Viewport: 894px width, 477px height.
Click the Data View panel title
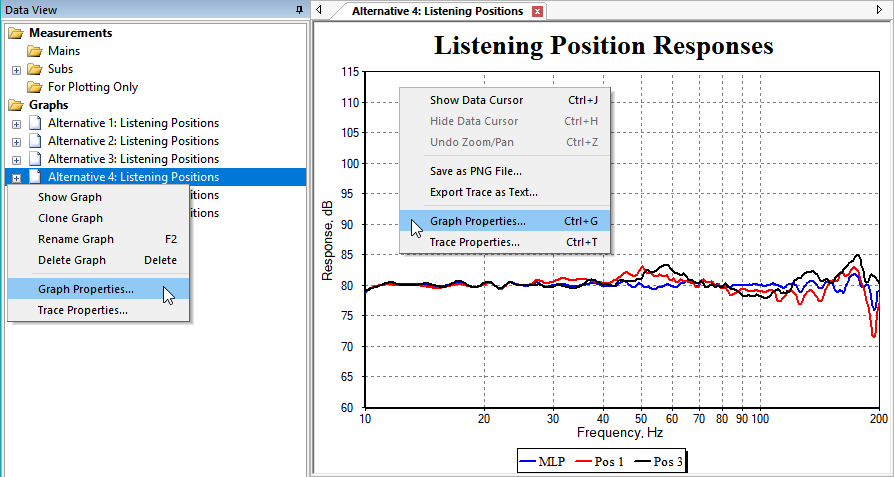(31, 10)
